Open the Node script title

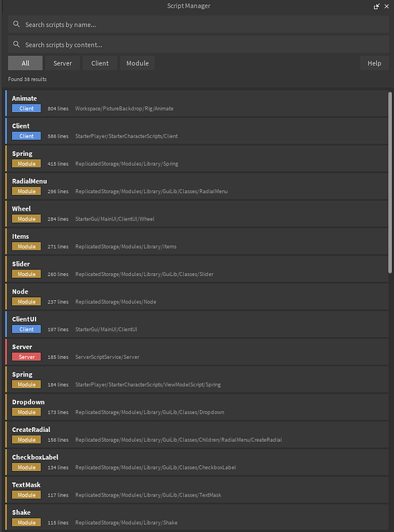[x=20, y=292]
